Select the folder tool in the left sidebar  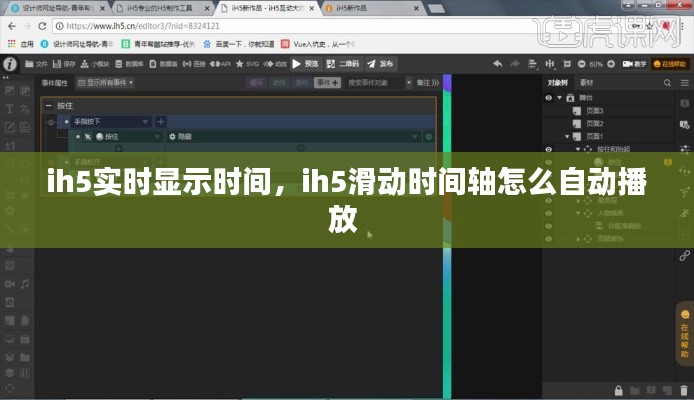click(25, 357)
